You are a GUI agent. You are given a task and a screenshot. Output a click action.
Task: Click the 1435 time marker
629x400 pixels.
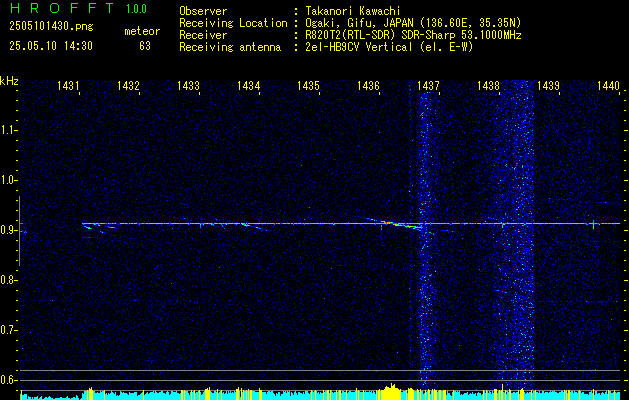pyautogui.click(x=308, y=85)
